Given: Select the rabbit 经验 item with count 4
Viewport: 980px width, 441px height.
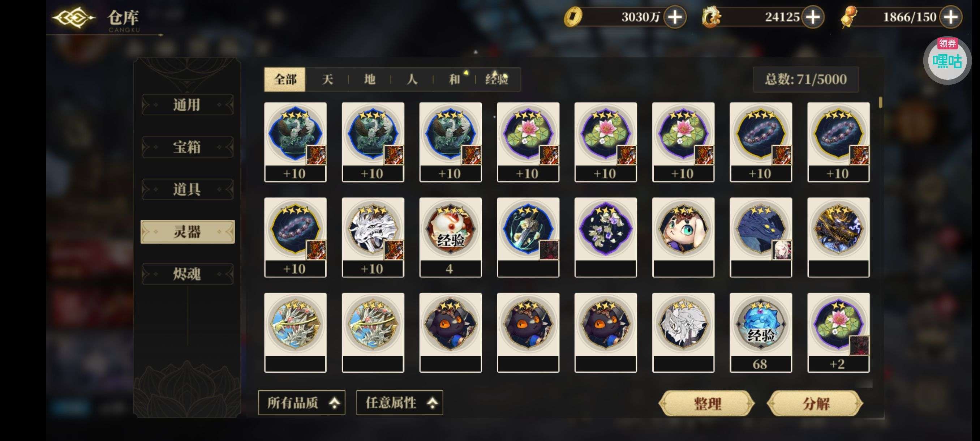Looking at the screenshot, I should coord(451,237).
